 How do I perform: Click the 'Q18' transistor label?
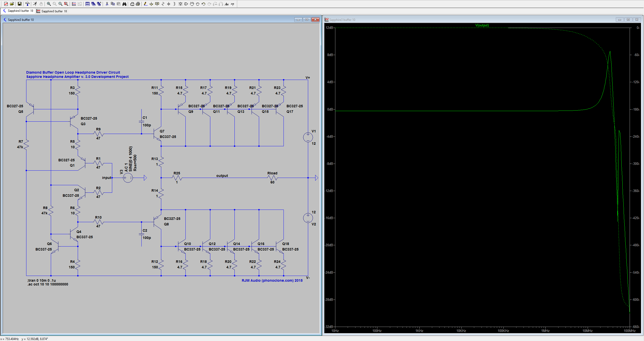click(x=286, y=244)
